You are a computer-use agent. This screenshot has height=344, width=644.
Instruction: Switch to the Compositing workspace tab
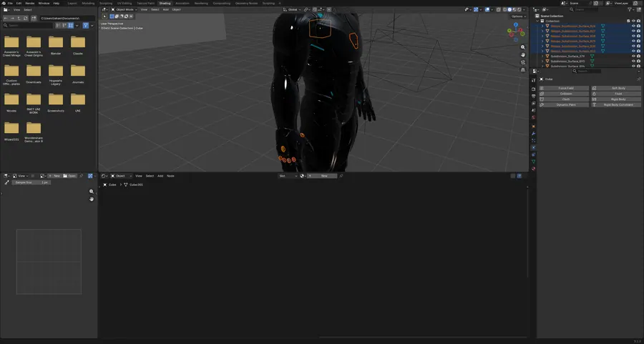click(221, 4)
